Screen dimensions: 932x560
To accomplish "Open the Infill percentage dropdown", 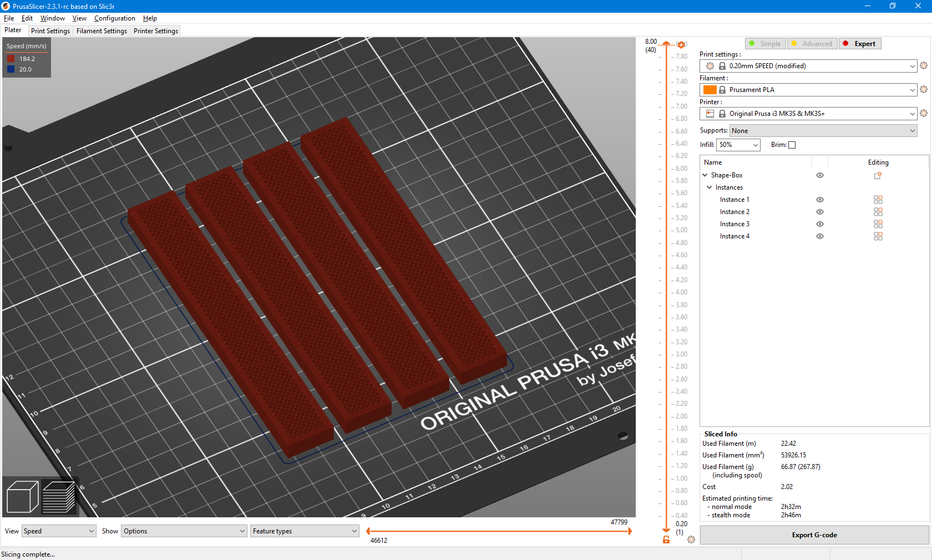I will [x=738, y=145].
